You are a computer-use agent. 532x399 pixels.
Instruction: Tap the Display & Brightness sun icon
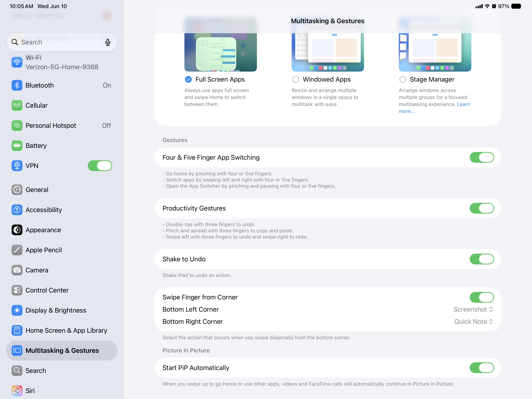point(17,310)
